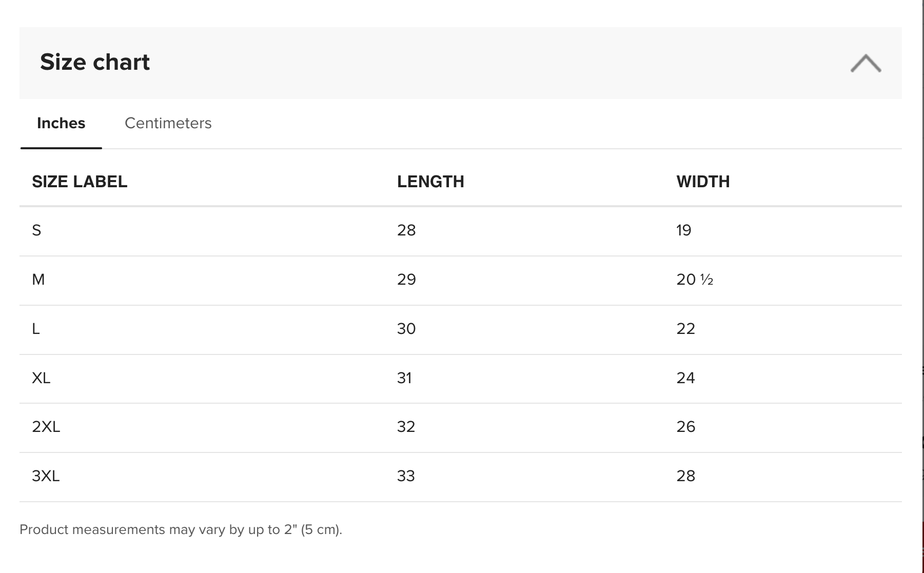This screenshot has height=573, width=924.
Task: Switch to the Inches tab
Action: click(x=61, y=123)
